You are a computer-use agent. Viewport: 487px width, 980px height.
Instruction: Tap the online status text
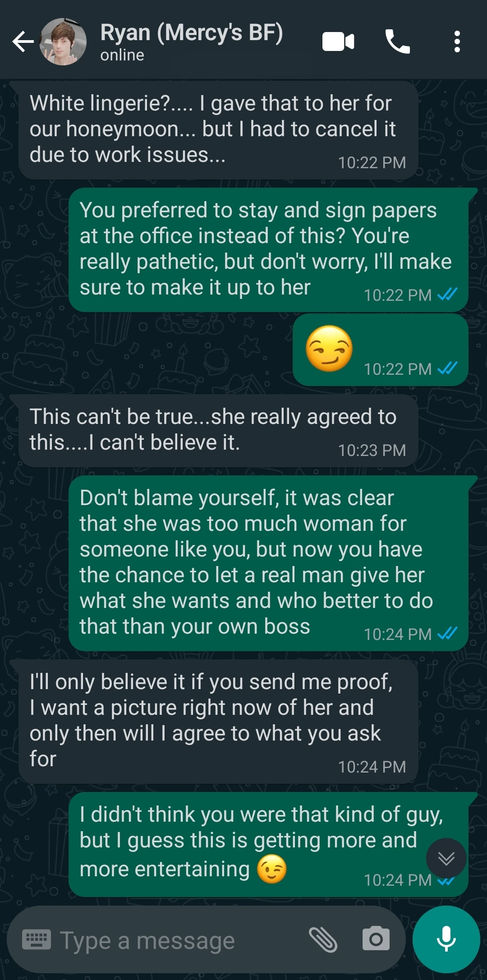point(122,55)
